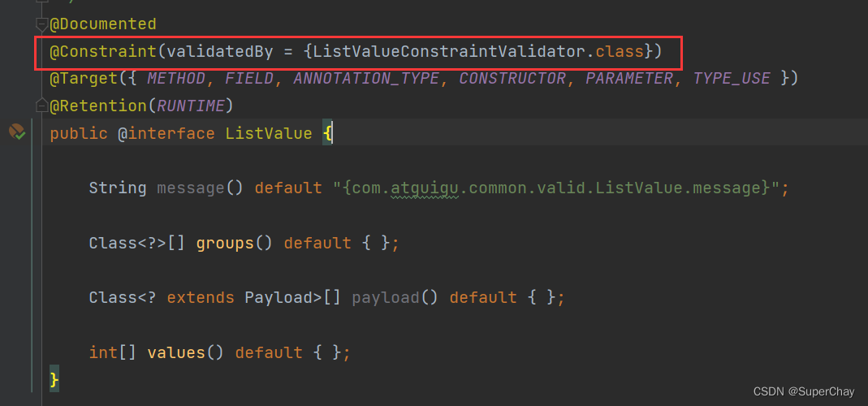Click the @Target annotation
This screenshot has height=406, width=868.
point(84,79)
